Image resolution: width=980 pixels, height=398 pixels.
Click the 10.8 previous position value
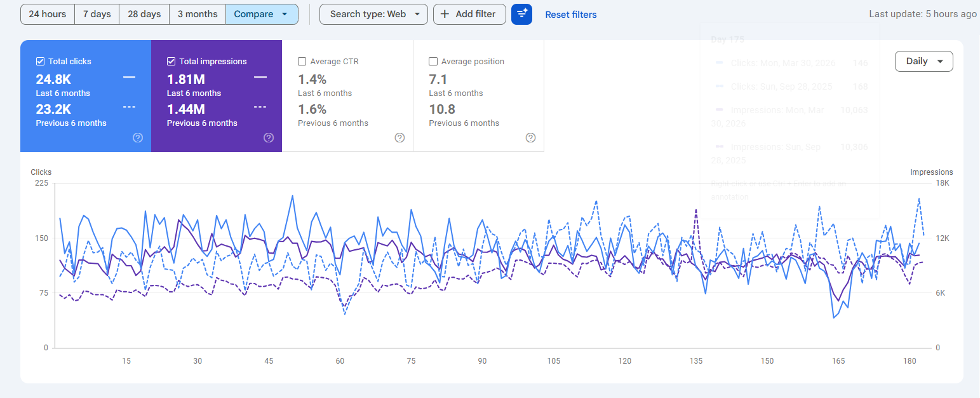pos(442,109)
